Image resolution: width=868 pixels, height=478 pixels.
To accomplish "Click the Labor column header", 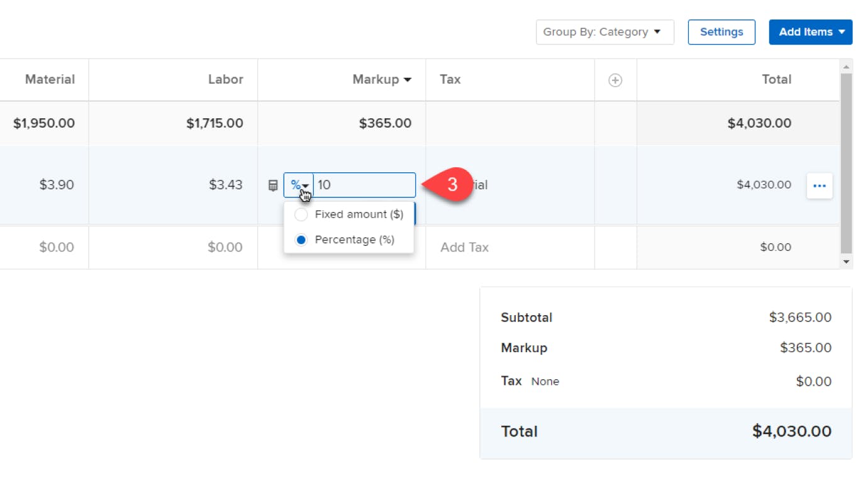I will click(225, 80).
